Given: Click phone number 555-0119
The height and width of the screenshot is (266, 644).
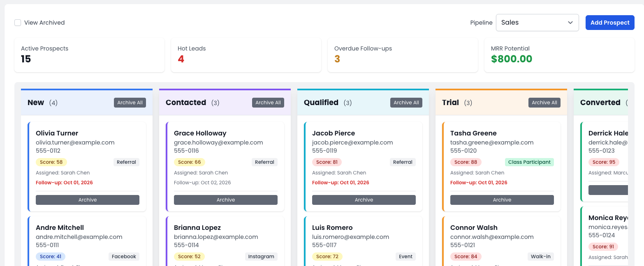Looking at the screenshot, I should [324, 151].
